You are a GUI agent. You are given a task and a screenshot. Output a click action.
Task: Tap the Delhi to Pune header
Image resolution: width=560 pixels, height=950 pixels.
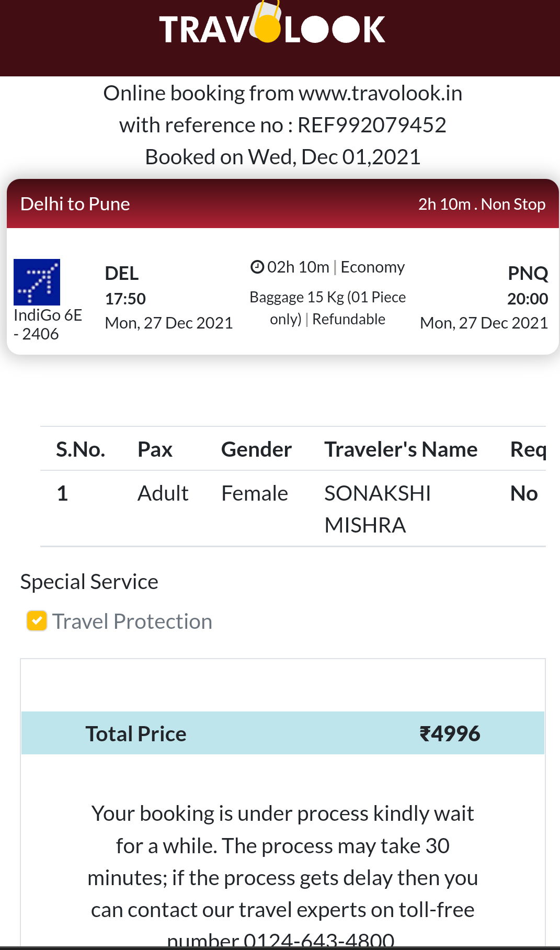pyautogui.click(x=75, y=204)
